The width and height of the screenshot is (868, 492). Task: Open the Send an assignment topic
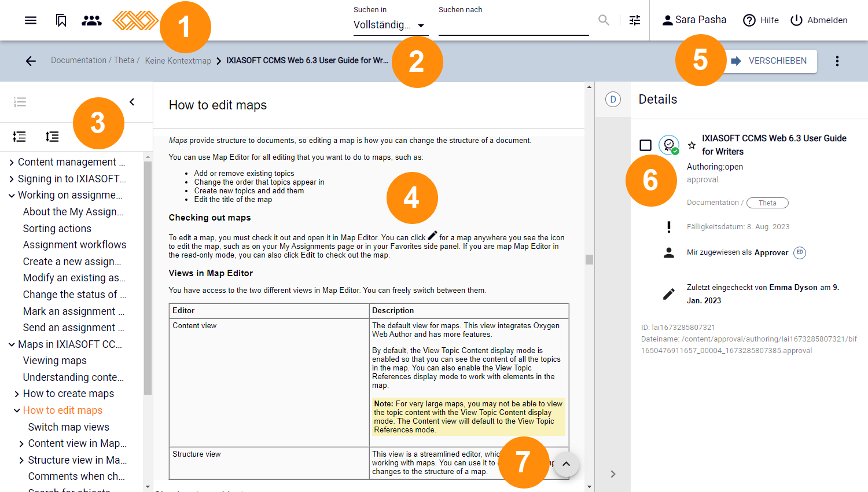pyautogui.click(x=73, y=328)
